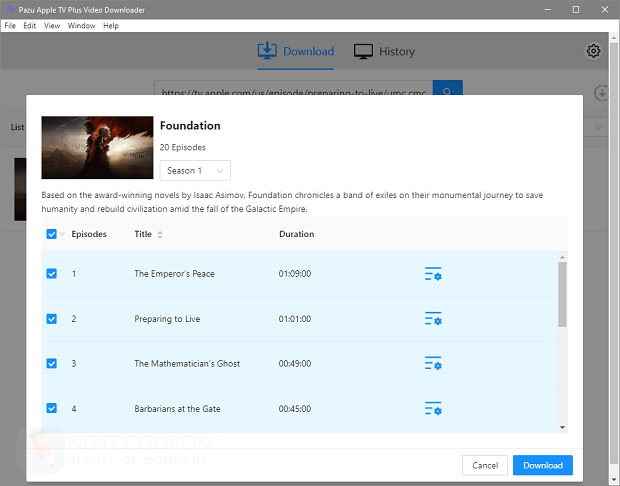Click the History screen icon
The height and width of the screenshot is (486, 620).
(x=363, y=51)
